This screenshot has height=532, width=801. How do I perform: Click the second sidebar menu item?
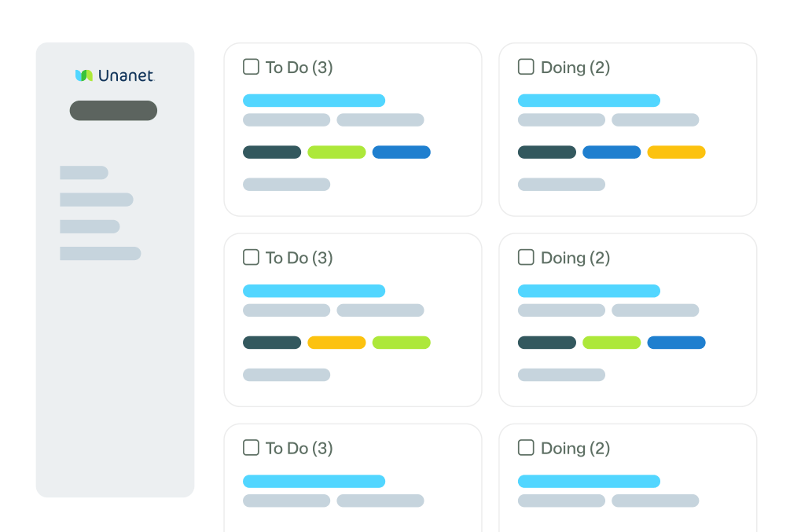click(x=97, y=200)
